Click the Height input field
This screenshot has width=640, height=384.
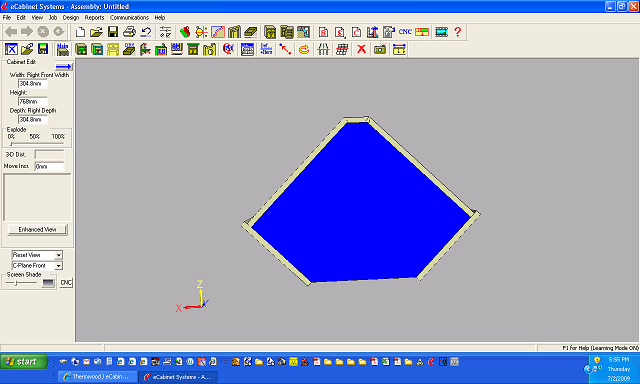[33, 101]
